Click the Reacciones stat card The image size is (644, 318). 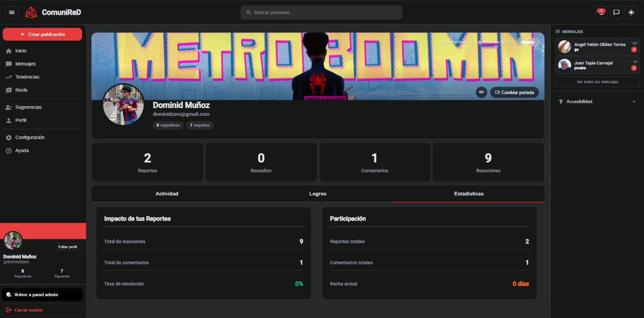click(488, 162)
